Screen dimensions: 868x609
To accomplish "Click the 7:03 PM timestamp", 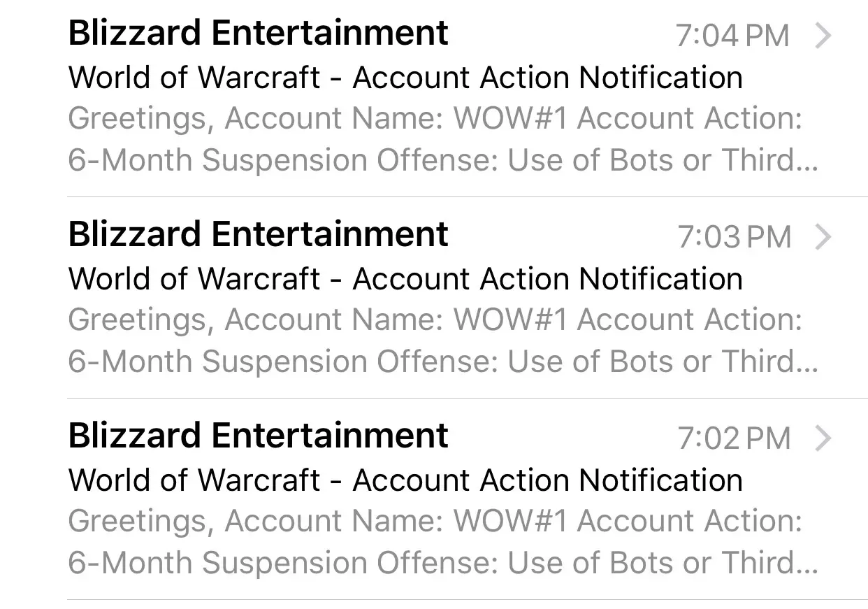I will (x=734, y=237).
